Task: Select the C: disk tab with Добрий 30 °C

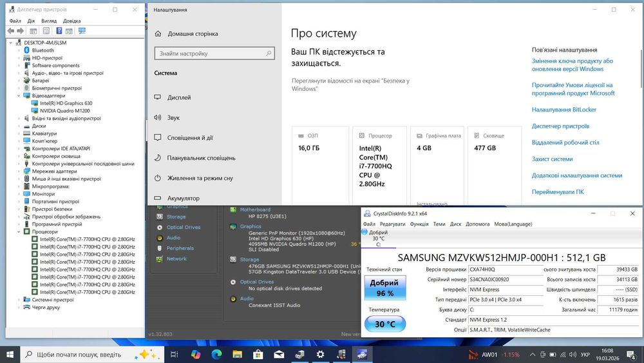Action: [x=378, y=238]
